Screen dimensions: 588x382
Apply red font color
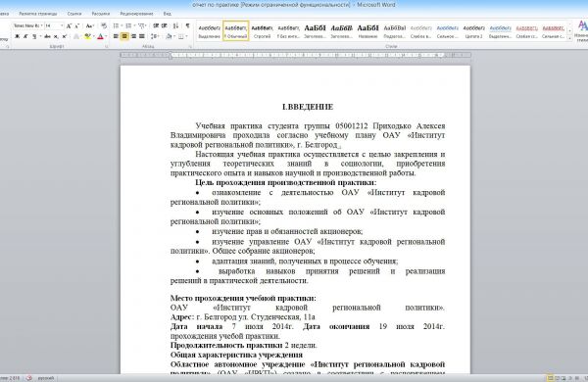tap(100, 36)
